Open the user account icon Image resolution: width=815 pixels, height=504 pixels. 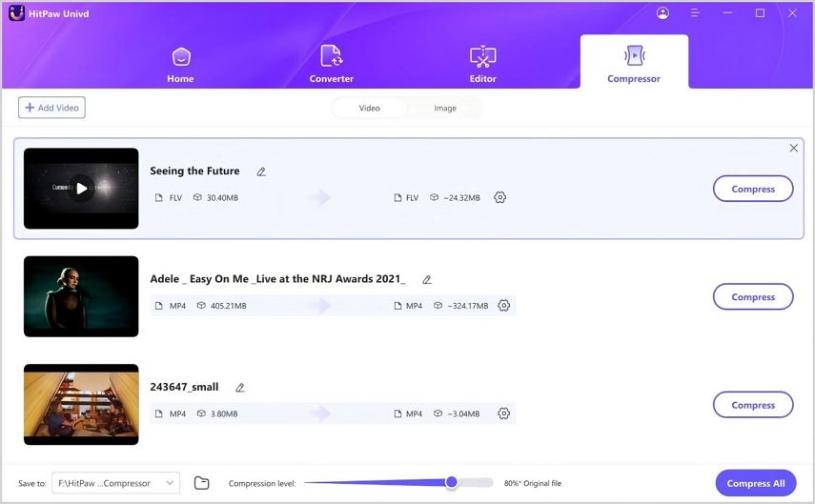tap(662, 13)
